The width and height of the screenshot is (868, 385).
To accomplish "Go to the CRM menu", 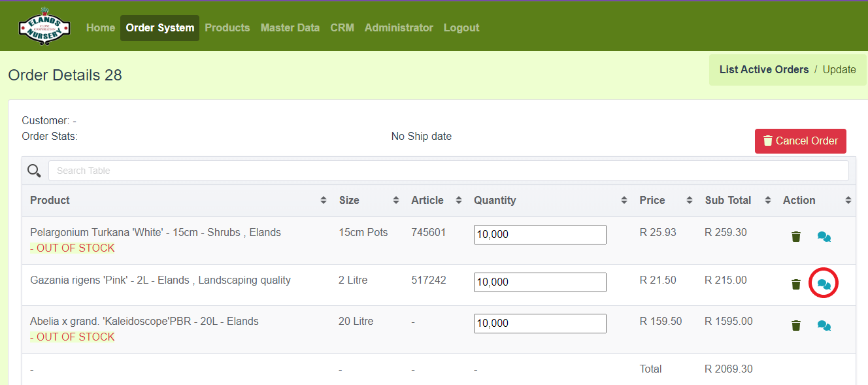I will [x=342, y=28].
